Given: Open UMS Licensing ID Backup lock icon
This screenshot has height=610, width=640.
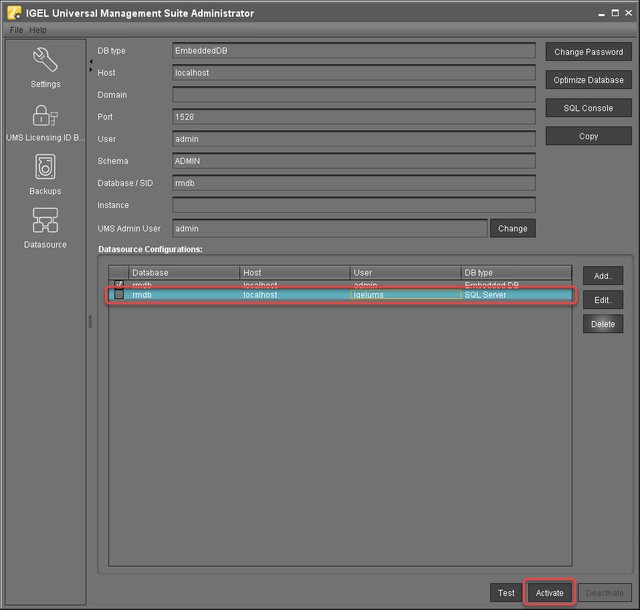Looking at the screenshot, I should tap(45, 116).
